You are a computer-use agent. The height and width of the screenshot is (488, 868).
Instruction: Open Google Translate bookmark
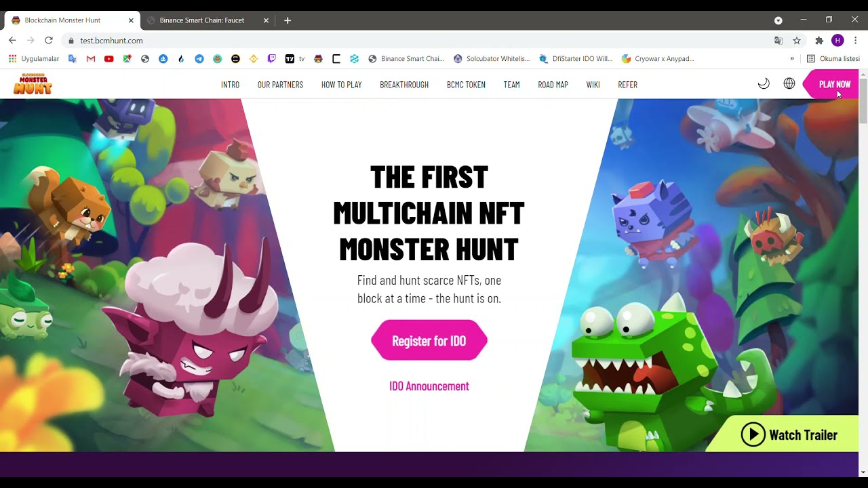click(73, 59)
